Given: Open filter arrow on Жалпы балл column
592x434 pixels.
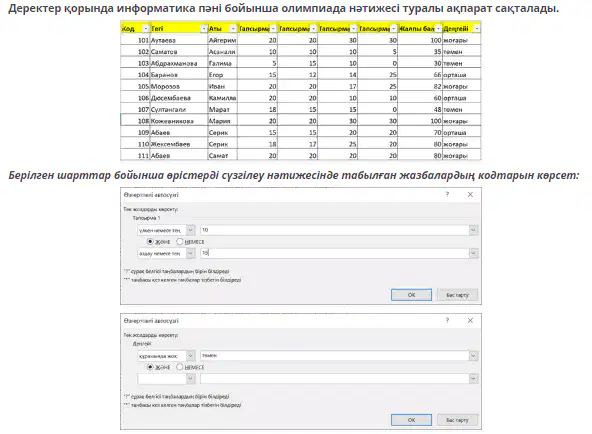Looking at the screenshot, I should click(438, 29).
